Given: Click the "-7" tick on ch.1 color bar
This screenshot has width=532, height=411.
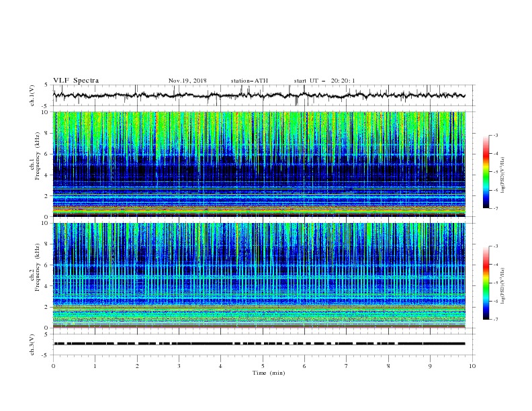Looking at the screenshot, I should click(496, 209).
